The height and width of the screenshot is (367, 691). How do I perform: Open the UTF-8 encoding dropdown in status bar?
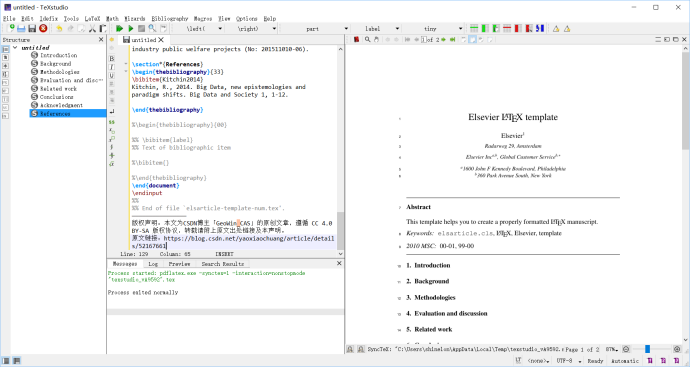tap(568, 361)
